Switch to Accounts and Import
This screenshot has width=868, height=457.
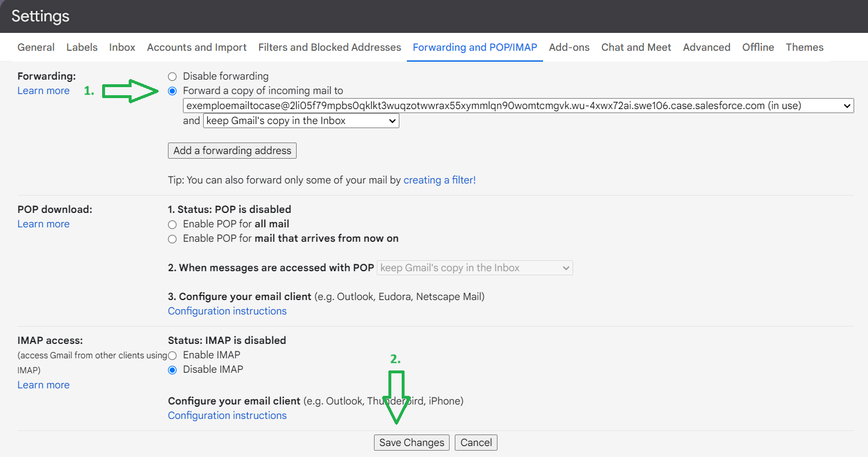pyautogui.click(x=196, y=47)
